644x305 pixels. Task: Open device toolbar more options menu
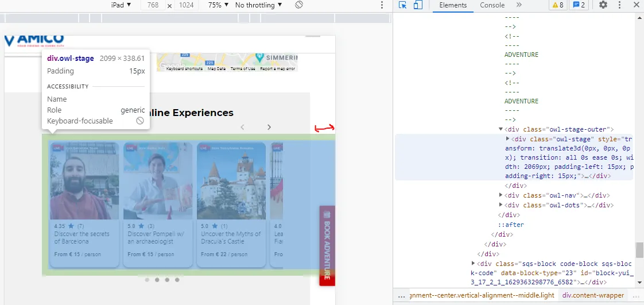click(x=382, y=5)
